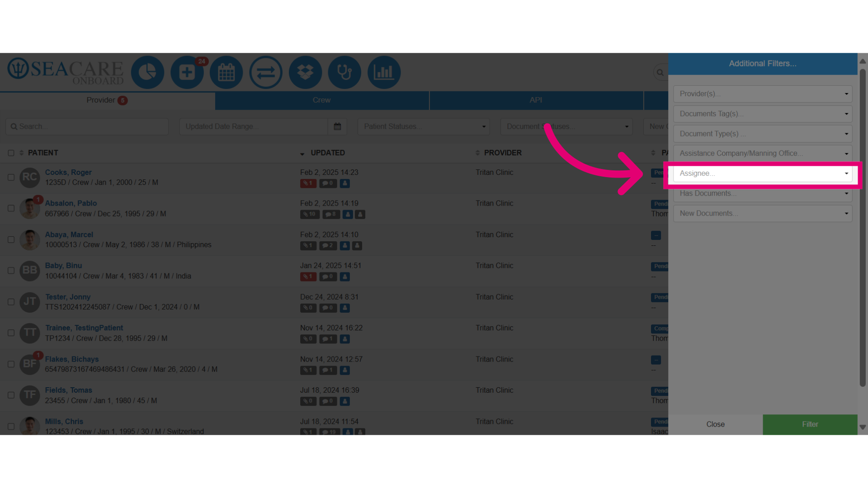The height and width of the screenshot is (488, 868).
Task: Toggle the select-all checkbox in header
Action: pos(11,153)
